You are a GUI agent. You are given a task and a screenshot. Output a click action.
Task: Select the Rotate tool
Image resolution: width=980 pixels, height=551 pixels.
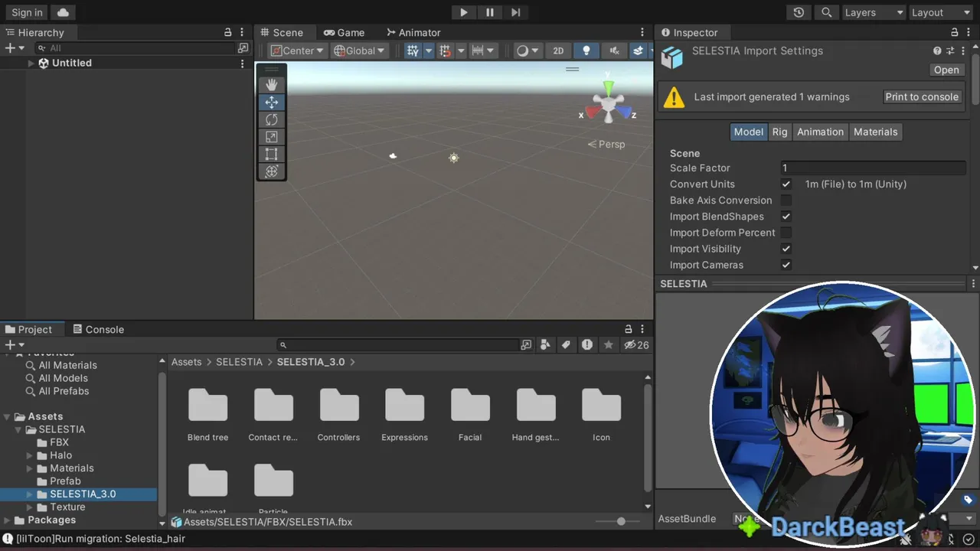(x=271, y=119)
